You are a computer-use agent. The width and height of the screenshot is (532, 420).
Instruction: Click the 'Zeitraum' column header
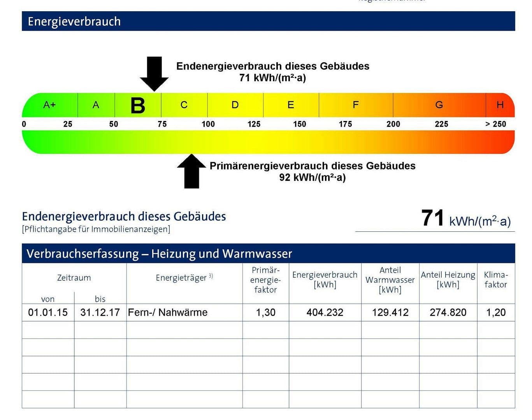click(74, 278)
